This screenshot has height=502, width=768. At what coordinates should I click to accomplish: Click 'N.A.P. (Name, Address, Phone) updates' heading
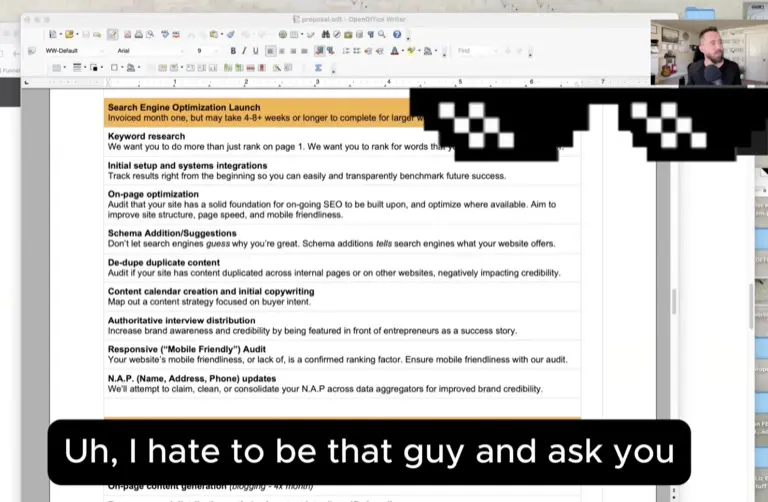[192, 379]
